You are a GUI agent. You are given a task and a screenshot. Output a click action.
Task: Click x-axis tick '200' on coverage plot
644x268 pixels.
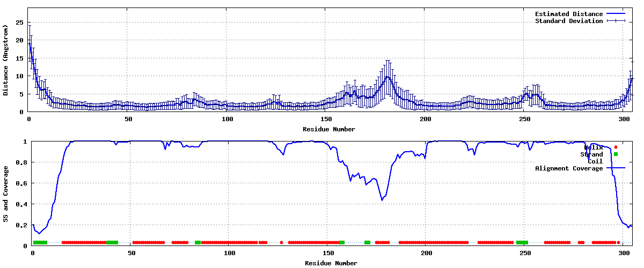(427, 252)
